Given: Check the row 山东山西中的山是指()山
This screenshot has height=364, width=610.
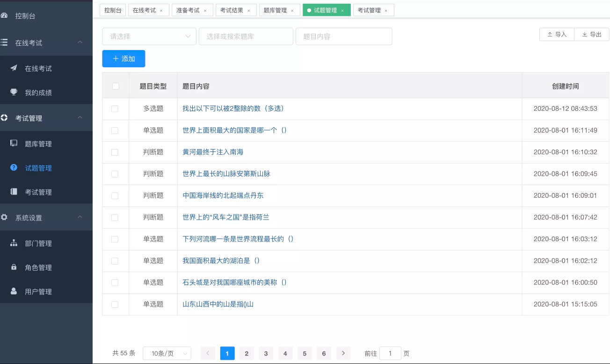Looking at the screenshot, I should 115,304.
